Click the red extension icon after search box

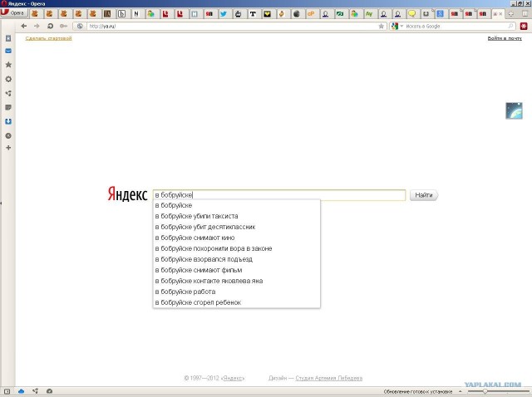(524, 26)
